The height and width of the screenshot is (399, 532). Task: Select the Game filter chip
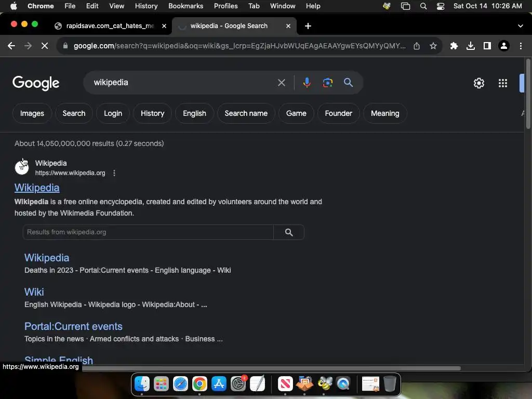click(296, 113)
